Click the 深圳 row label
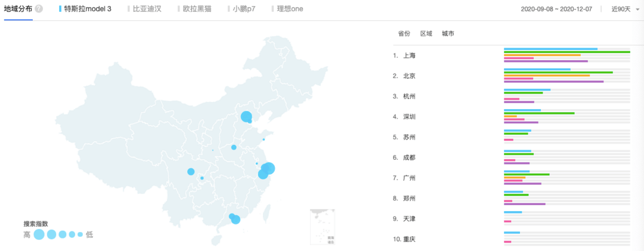644x251 pixels. click(x=410, y=117)
